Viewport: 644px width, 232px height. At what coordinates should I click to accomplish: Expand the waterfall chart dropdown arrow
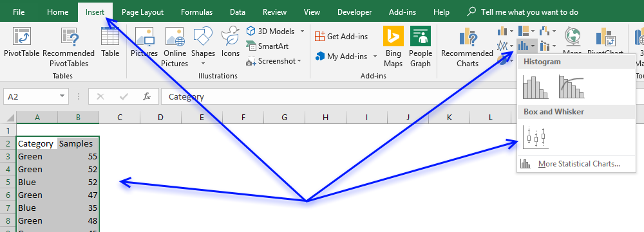pos(554,31)
